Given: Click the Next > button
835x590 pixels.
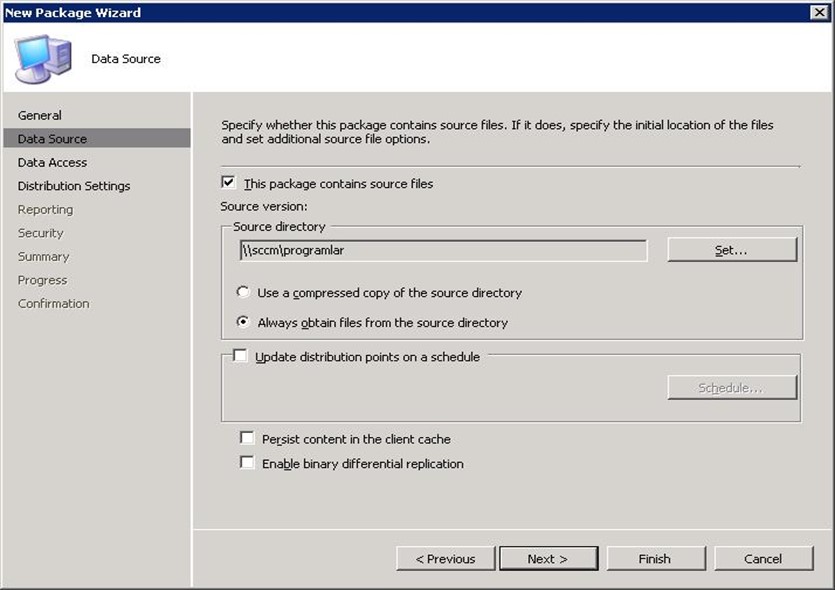Looking at the screenshot, I should click(x=548, y=558).
